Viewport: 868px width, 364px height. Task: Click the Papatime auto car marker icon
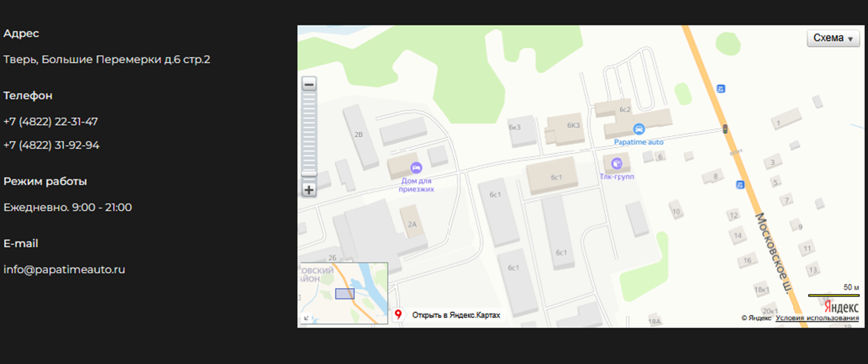click(638, 129)
